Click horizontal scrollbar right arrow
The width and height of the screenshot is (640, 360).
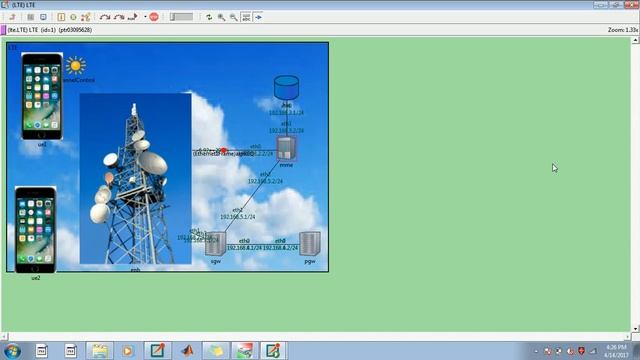[x=628, y=337]
